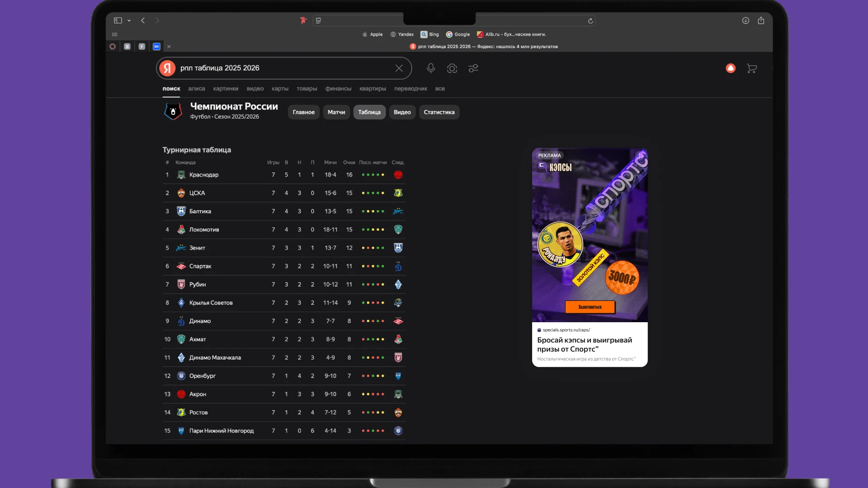This screenshot has width=868, height=488.
Task: Open the shopping cart icon
Action: [752, 68]
